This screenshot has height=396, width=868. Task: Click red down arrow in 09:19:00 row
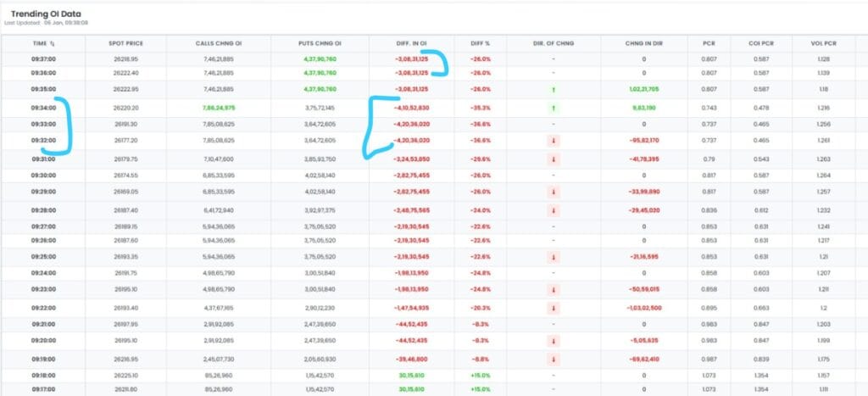[x=554, y=359]
